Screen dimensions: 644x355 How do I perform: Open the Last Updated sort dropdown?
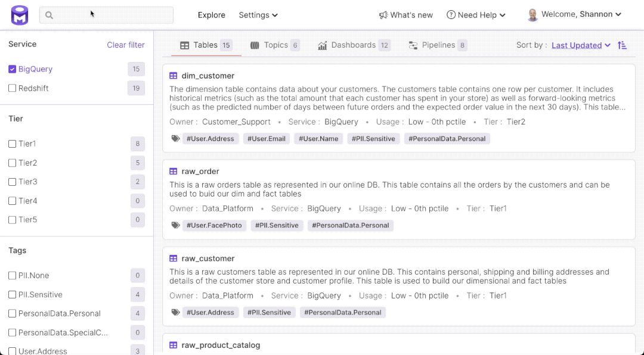(581, 45)
